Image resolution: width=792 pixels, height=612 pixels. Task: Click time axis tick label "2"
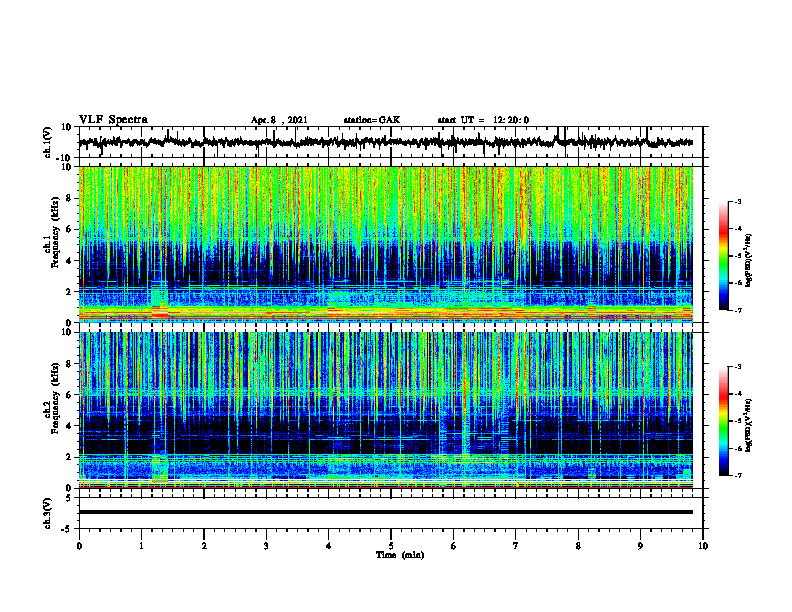click(x=204, y=546)
